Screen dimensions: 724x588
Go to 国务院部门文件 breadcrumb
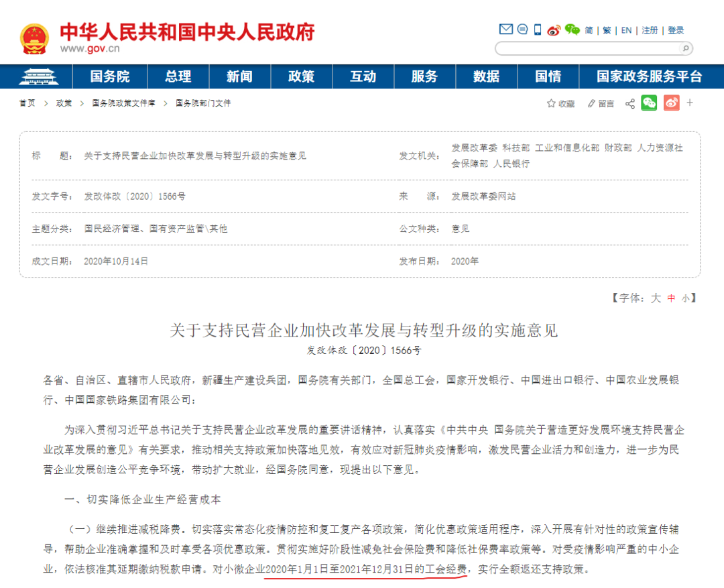(203, 103)
